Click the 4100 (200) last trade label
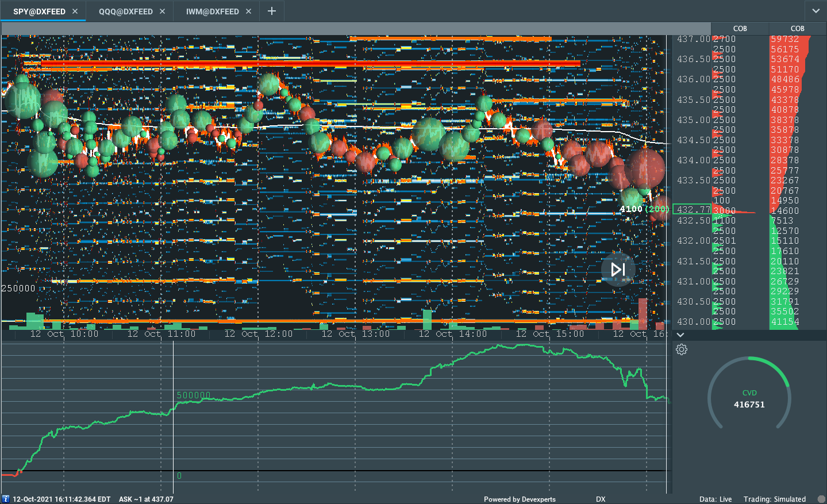Viewport: 827px width, 504px height. [644, 209]
